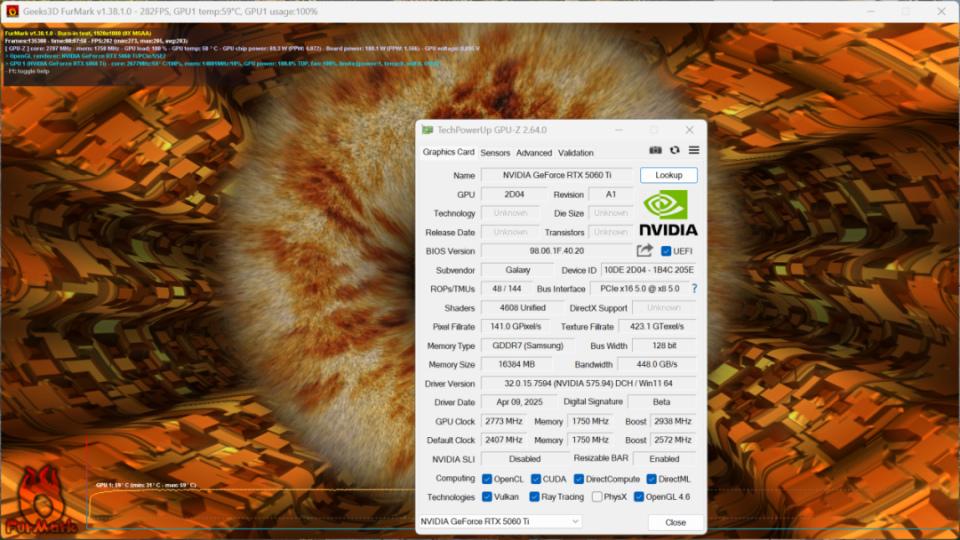Click the Pixel Fillrate value 141.0 GPixel/s

[516, 327]
